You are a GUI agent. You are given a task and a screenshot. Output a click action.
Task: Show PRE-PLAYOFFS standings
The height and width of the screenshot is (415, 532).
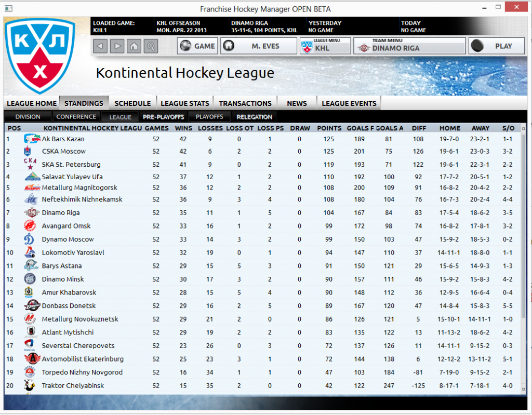tap(163, 117)
